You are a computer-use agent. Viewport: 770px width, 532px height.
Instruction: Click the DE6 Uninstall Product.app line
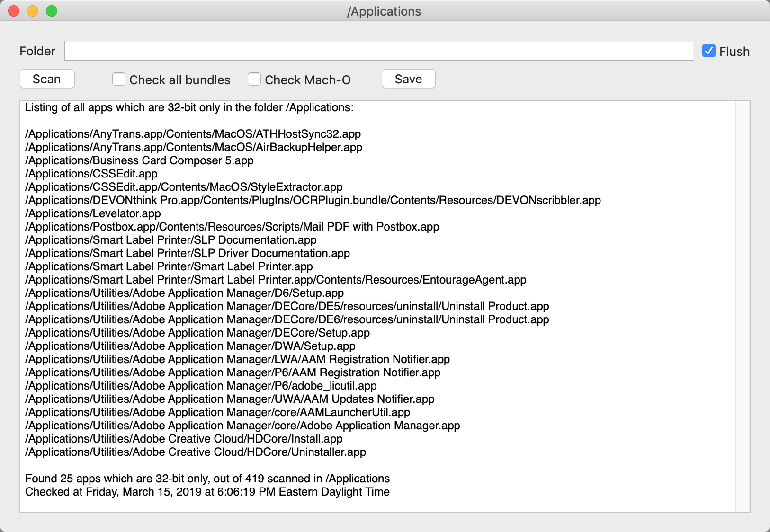click(287, 319)
